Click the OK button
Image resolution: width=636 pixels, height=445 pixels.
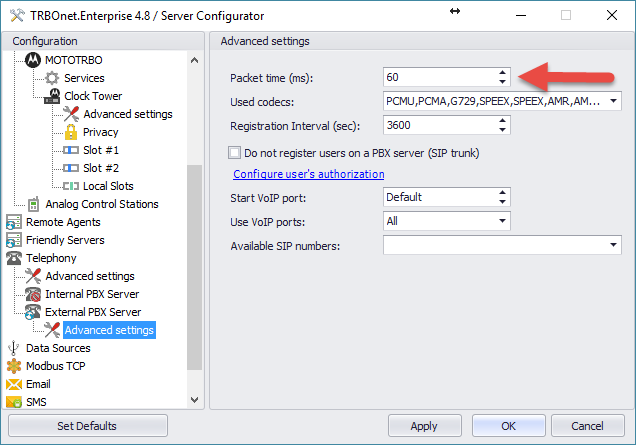[x=509, y=426]
